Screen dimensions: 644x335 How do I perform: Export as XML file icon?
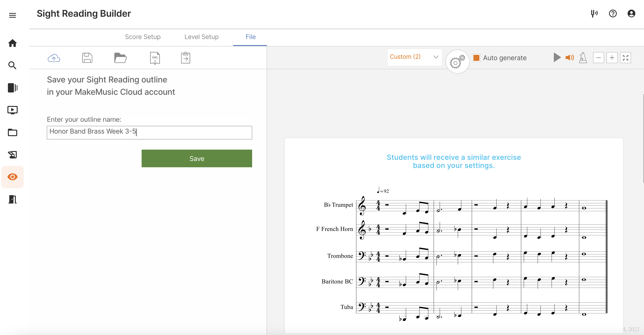pos(155,58)
